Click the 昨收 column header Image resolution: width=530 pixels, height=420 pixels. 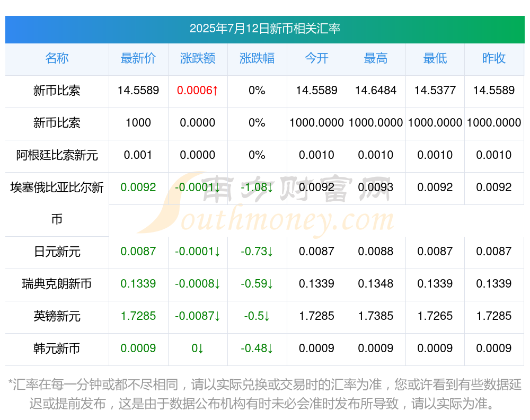(494, 58)
